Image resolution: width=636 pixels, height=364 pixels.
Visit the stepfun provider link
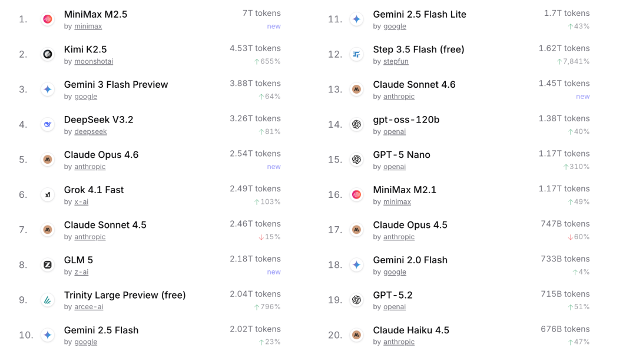coord(396,61)
